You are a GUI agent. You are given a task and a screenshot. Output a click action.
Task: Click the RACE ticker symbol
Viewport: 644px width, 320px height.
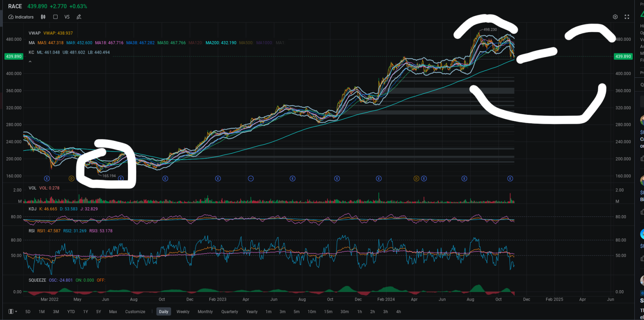pos(15,6)
